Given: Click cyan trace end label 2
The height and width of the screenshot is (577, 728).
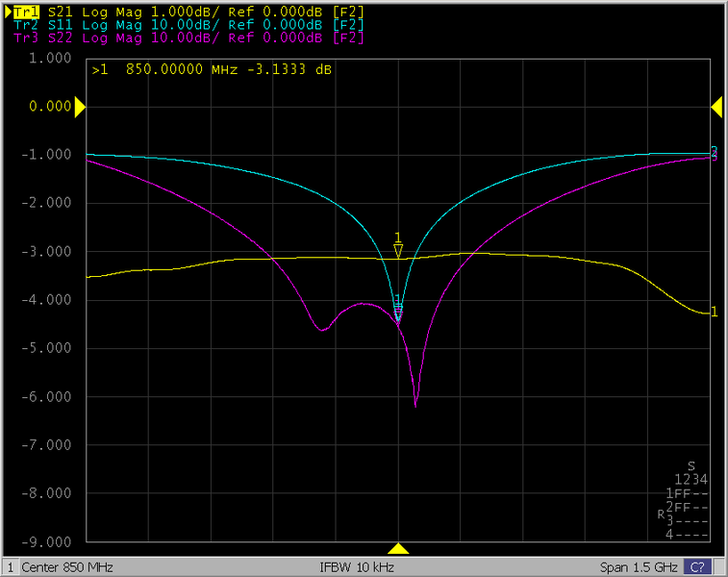Looking at the screenshot, I should click(714, 151).
